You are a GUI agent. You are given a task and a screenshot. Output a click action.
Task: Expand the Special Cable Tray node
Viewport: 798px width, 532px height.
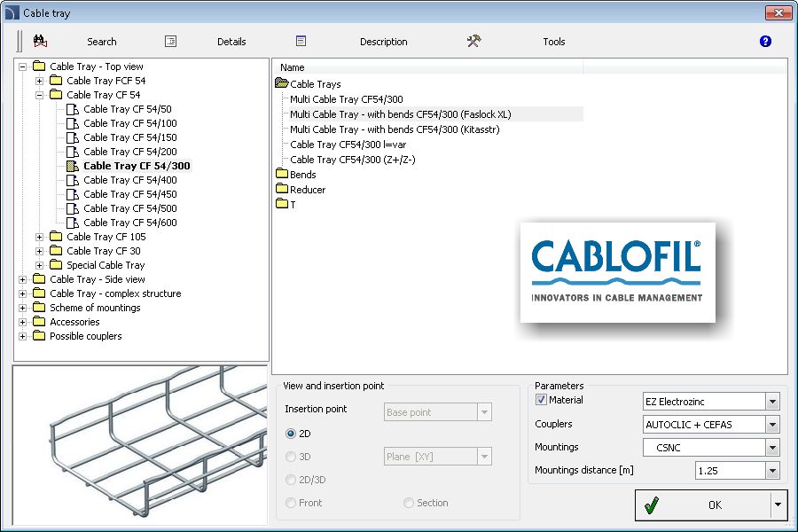(39, 265)
